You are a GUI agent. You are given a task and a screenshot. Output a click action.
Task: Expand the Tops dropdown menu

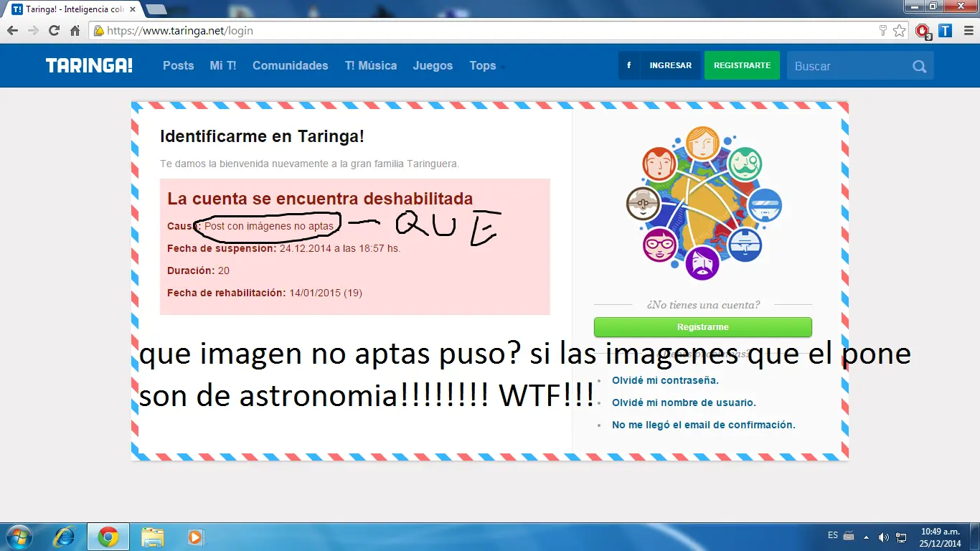coord(486,65)
